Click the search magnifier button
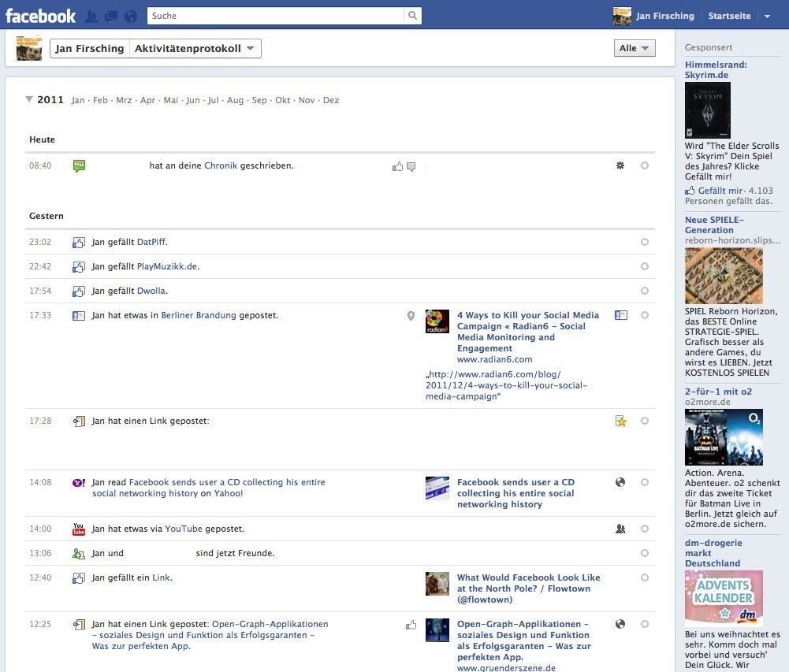 (x=412, y=16)
